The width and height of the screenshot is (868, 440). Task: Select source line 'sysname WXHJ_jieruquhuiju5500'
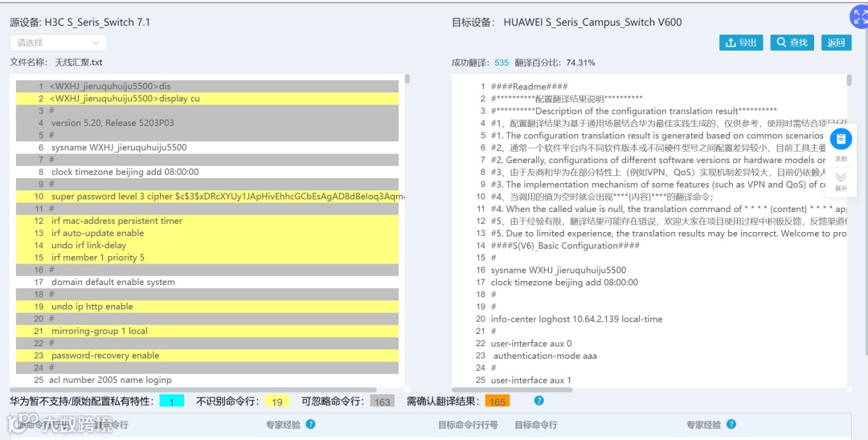coord(207,148)
